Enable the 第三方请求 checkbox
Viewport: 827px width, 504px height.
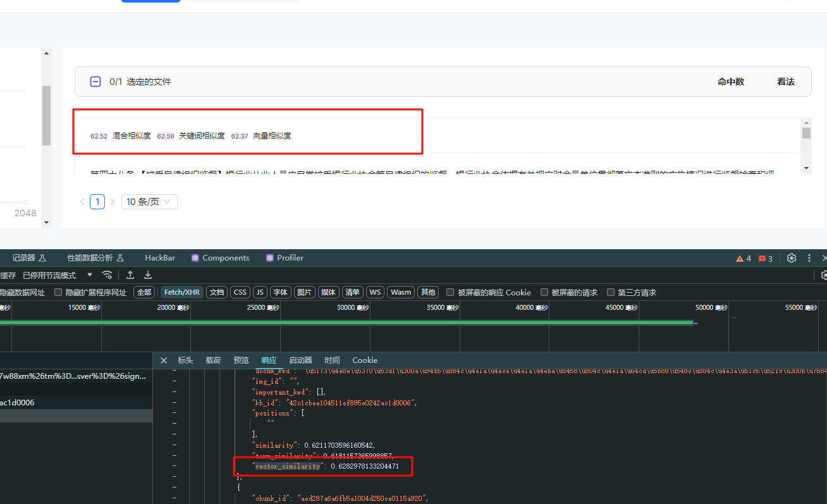(x=611, y=292)
